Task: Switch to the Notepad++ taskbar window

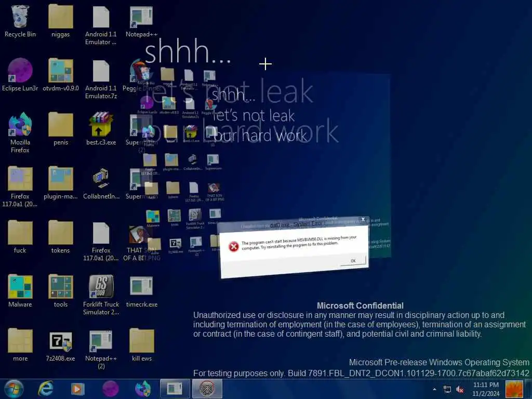Action: pos(175,389)
